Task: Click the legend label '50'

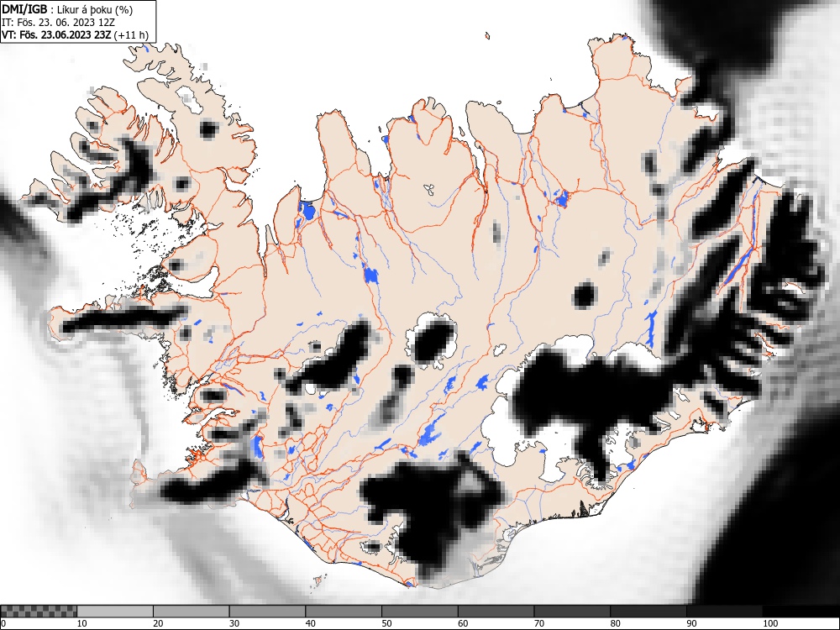Action: [x=386, y=623]
